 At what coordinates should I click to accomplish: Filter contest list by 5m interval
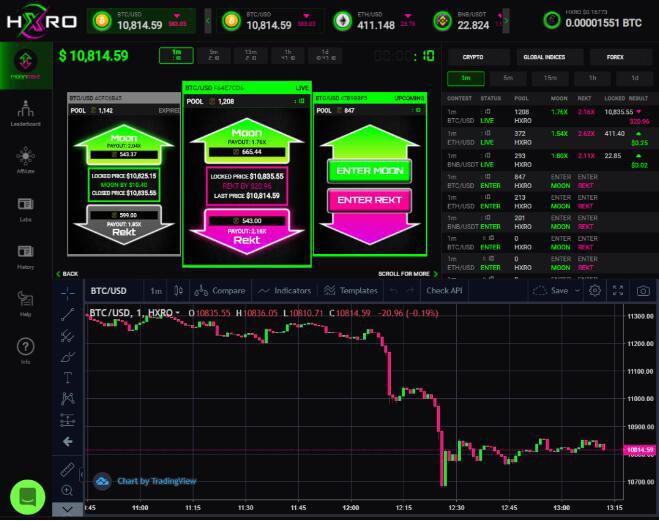[508, 78]
